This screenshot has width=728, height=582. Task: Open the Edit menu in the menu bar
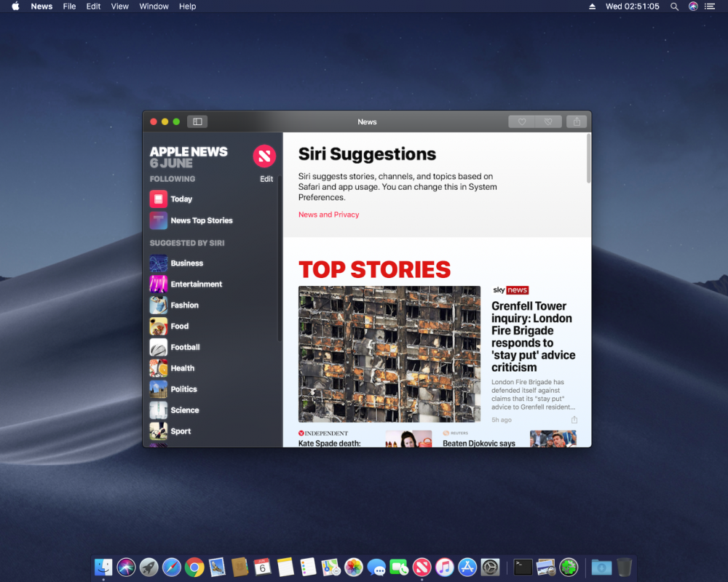coord(93,7)
